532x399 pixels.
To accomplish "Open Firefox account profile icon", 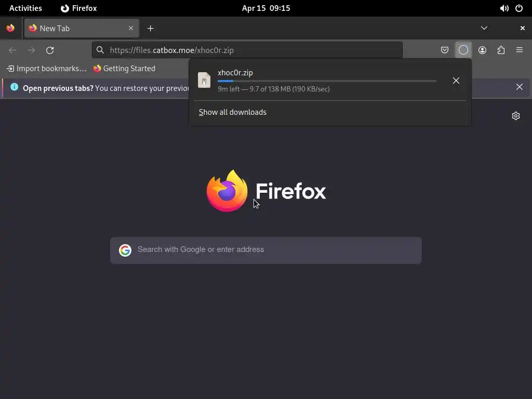I will pyautogui.click(x=482, y=50).
